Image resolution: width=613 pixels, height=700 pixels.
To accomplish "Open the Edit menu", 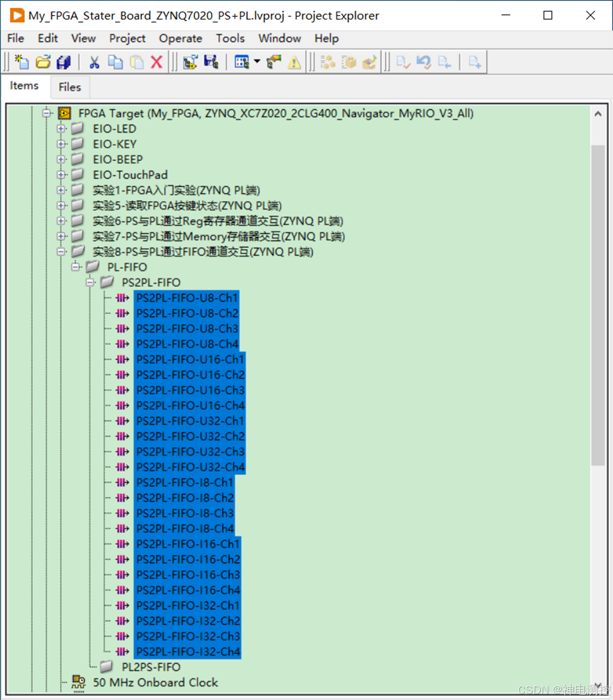I will [x=47, y=38].
